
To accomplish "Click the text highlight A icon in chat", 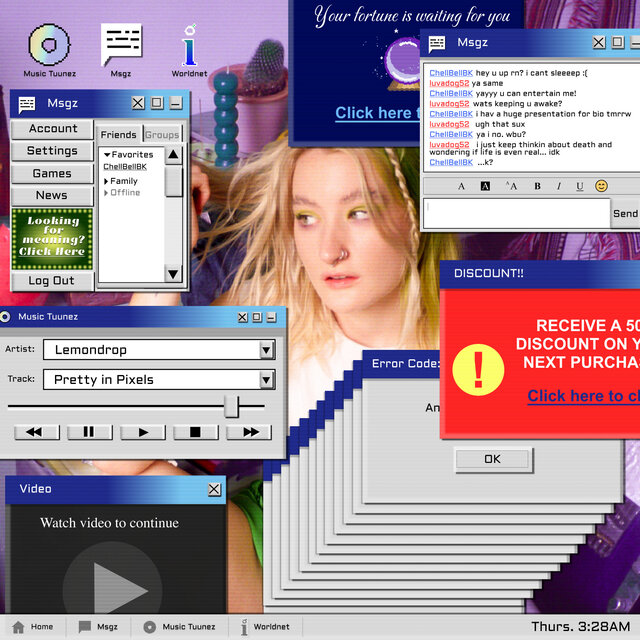I will [x=485, y=187].
